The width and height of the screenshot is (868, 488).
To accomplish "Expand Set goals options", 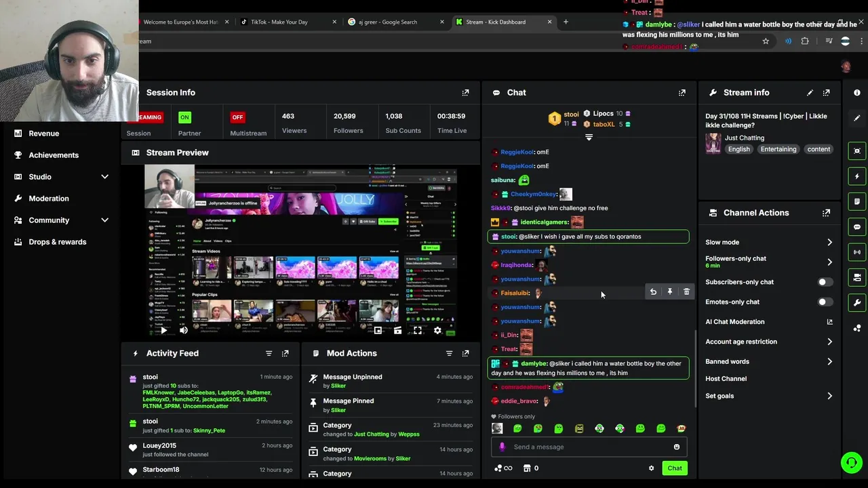I will tap(829, 396).
